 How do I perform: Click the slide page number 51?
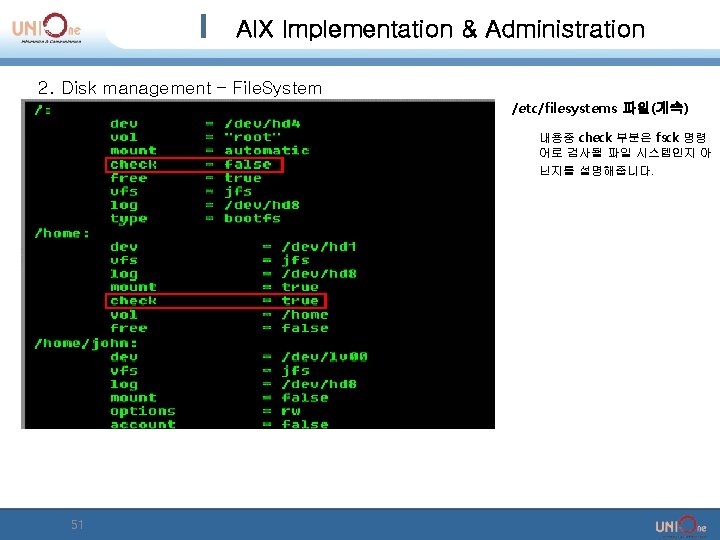point(77,524)
